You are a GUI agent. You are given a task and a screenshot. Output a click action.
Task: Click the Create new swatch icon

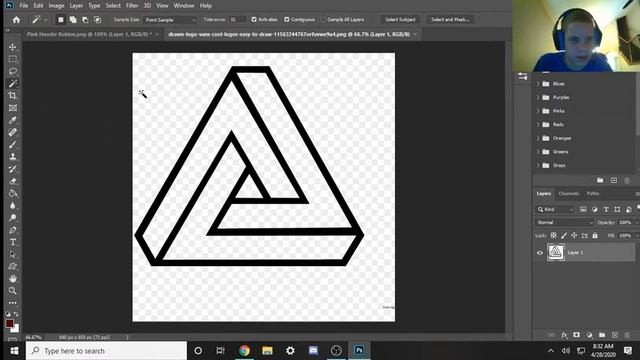(614, 180)
